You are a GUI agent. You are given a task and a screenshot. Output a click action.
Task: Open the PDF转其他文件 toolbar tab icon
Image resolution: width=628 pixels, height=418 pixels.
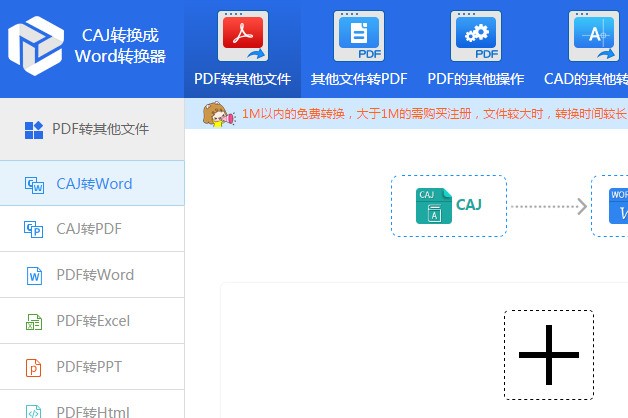[x=243, y=36]
